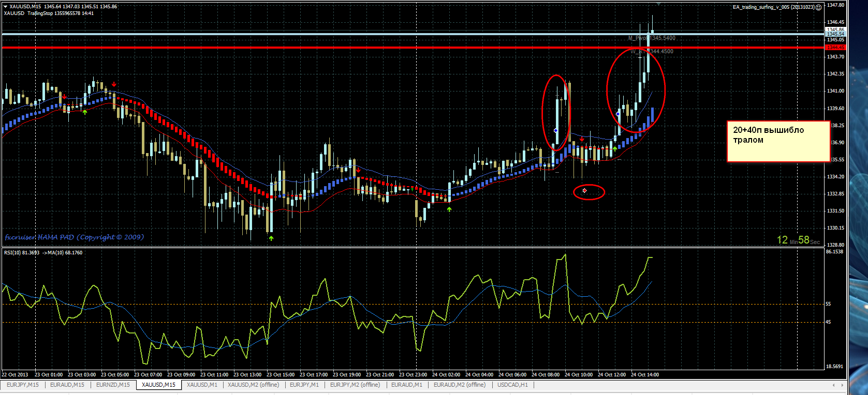Click the RSI level 55 label
This screenshot has width=868, height=395.
[828, 304]
